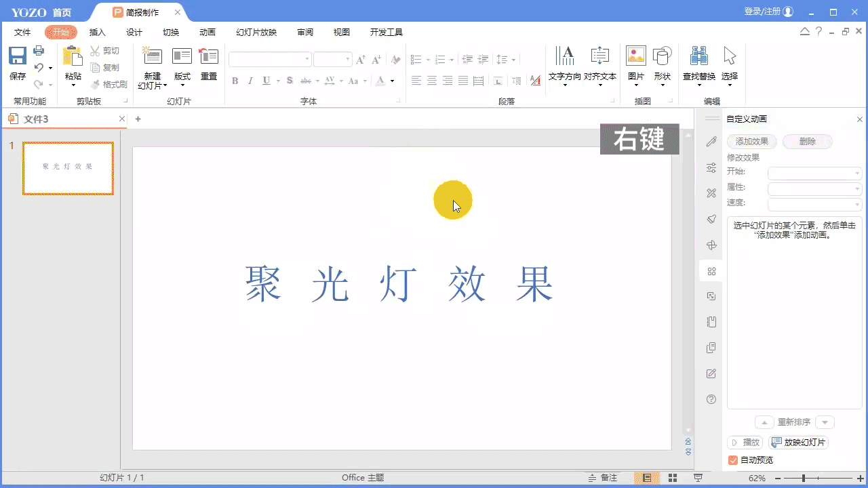Image resolution: width=868 pixels, height=488 pixels.
Task: Click the 放映幻灯片 button
Action: [799, 443]
